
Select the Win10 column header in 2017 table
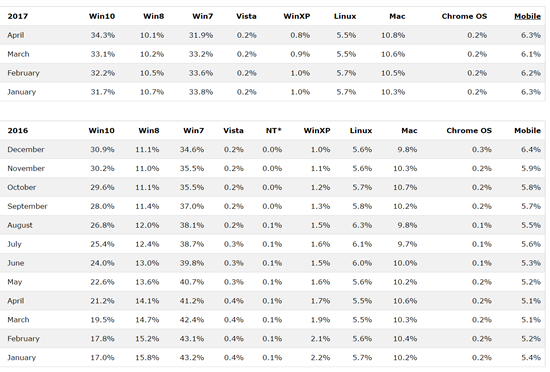102,16
